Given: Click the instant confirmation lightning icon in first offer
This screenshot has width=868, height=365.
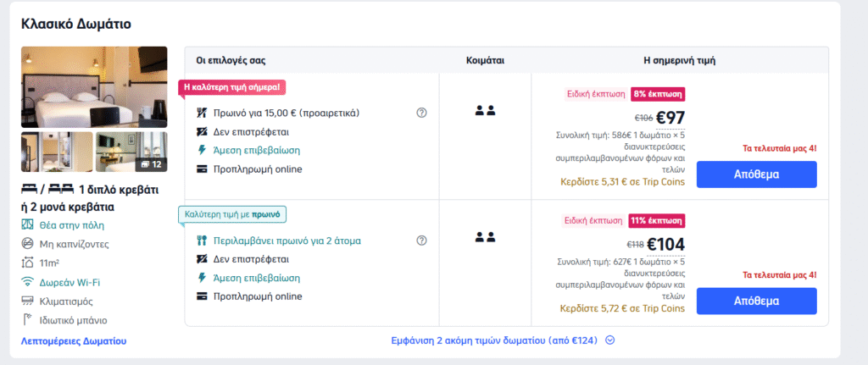Looking at the screenshot, I should (202, 150).
